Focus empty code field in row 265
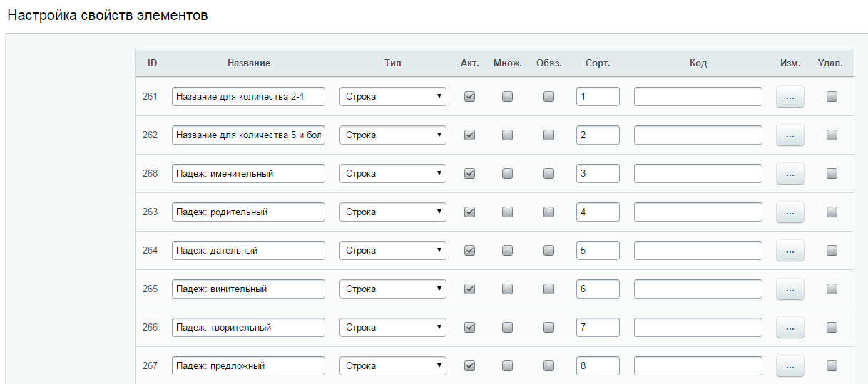868x384 pixels. (x=698, y=289)
